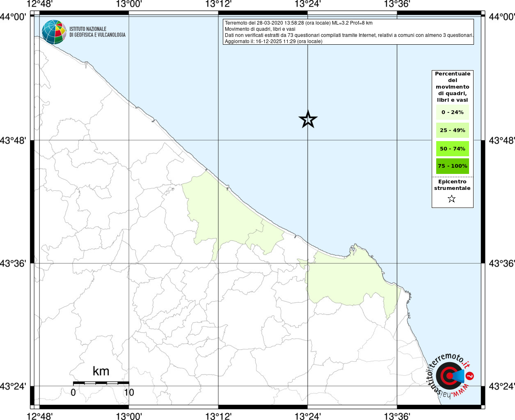The width and height of the screenshot is (515, 420).
Task: Click the 13°00' longitude label at bottom
Action: [129, 416]
